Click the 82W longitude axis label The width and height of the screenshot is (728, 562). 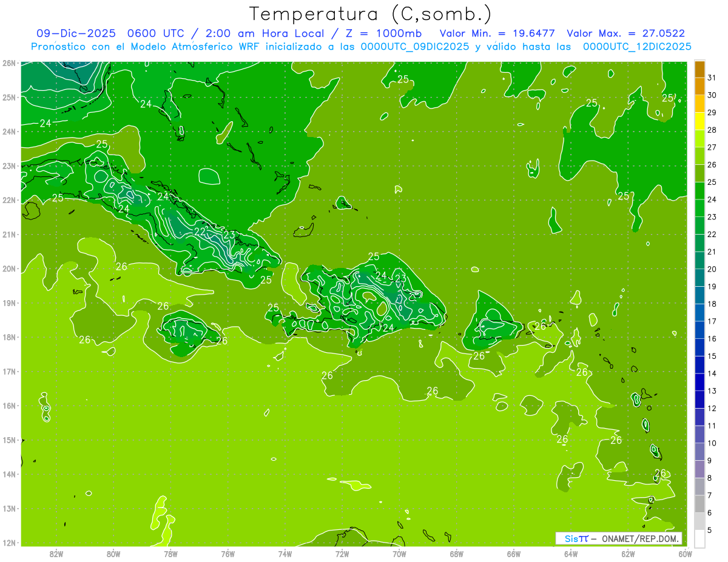pyautogui.click(x=56, y=553)
